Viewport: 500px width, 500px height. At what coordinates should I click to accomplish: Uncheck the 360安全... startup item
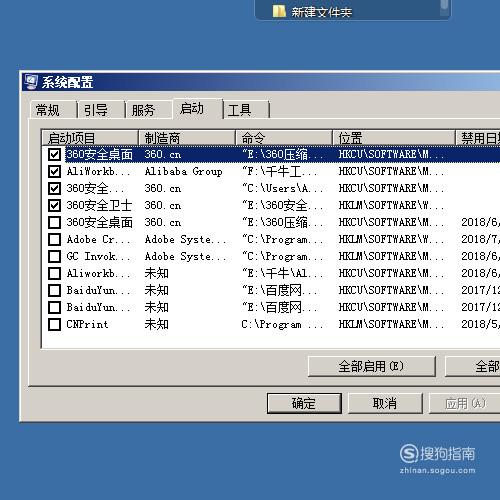[54, 188]
